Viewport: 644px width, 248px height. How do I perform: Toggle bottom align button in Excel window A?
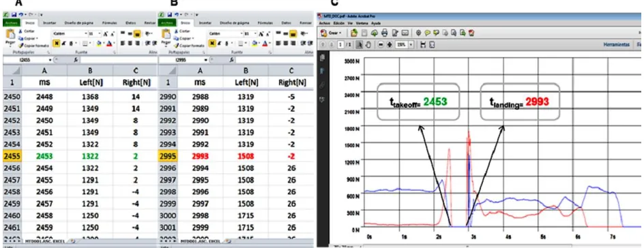pos(136,33)
